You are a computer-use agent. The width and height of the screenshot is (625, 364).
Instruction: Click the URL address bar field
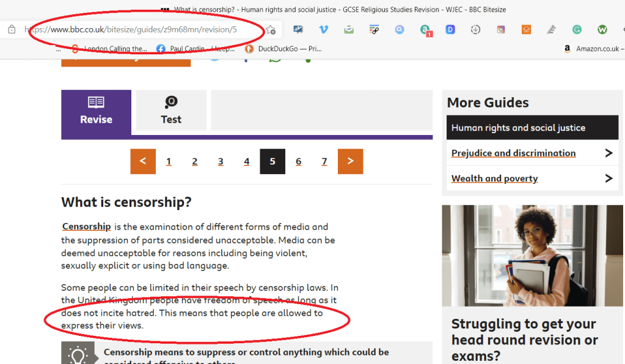point(141,29)
